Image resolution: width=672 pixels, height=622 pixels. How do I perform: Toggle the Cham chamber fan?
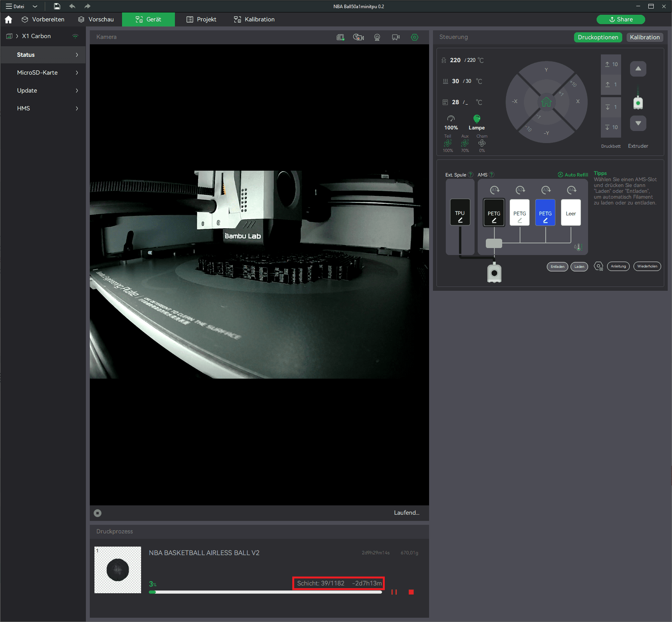click(x=482, y=143)
